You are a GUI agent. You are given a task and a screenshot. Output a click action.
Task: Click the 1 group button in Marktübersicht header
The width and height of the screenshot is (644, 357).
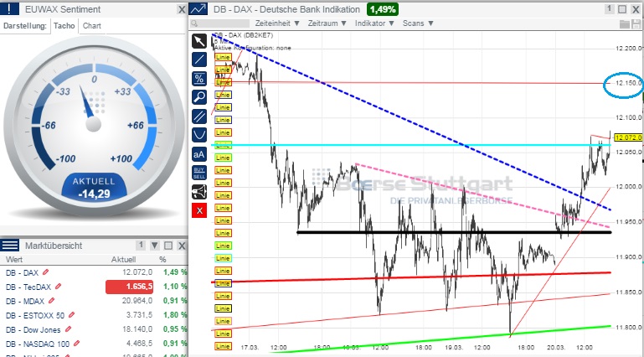(141, 246)
